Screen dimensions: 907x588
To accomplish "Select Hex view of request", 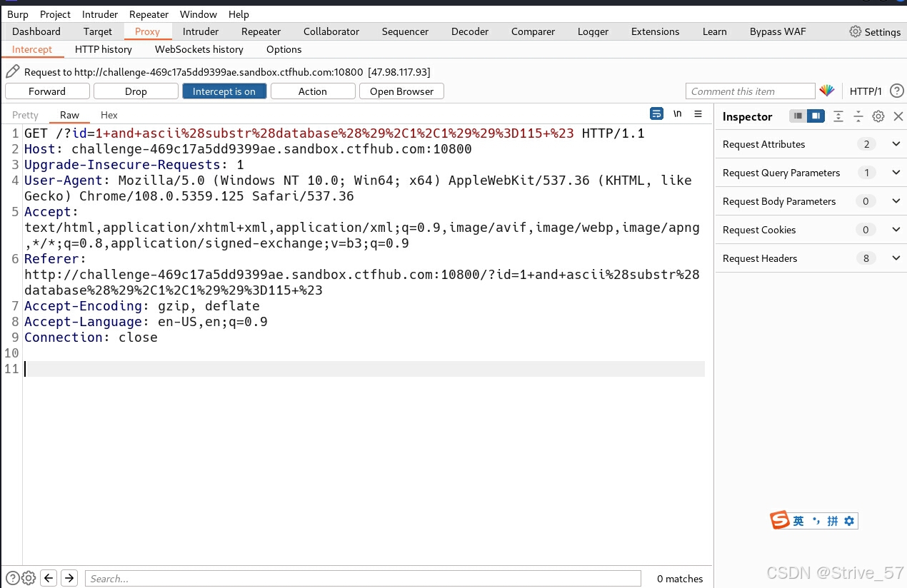I will (x=109, y=115).
